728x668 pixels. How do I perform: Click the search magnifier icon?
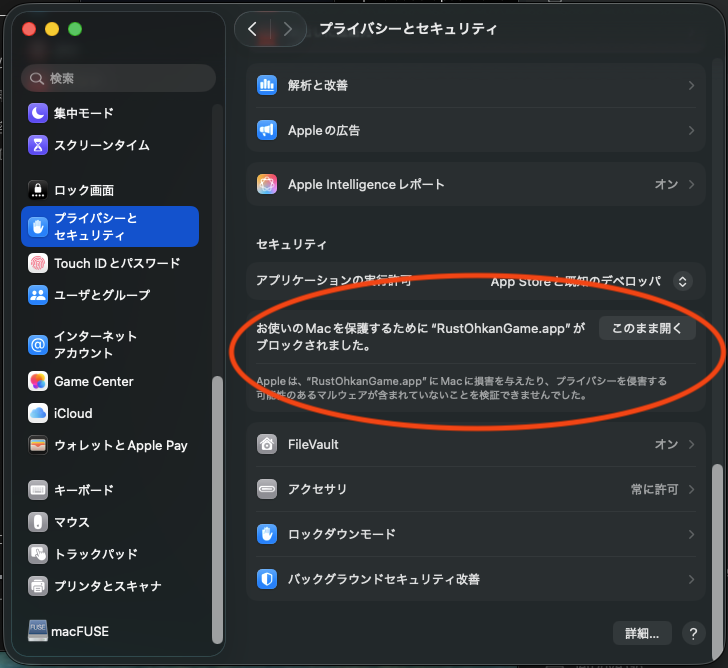coord(37,78)
